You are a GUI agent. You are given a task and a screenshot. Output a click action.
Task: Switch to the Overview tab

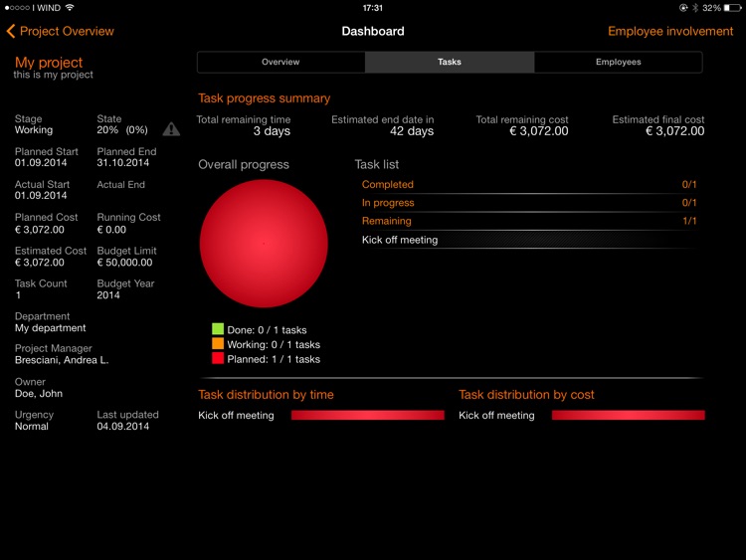tap(280, 62)
